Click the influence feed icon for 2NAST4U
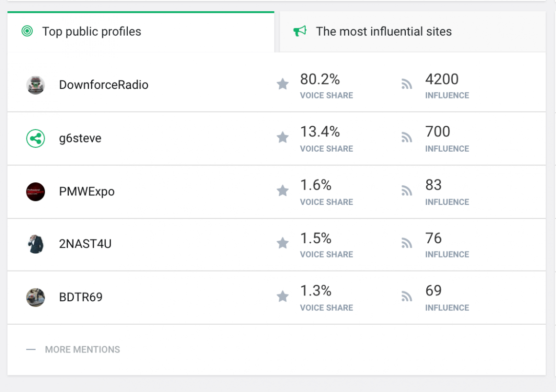Viewport: 556px width, 392px height. 407,243
